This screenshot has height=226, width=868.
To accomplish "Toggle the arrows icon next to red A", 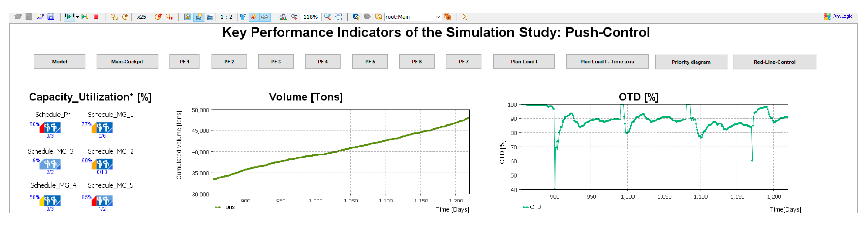I will [x=265, y=17].
